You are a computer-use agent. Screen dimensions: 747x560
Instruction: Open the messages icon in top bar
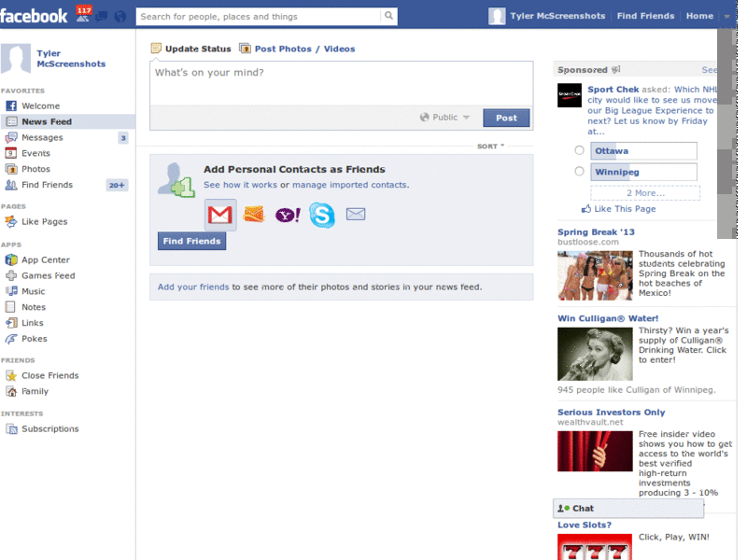102,17
